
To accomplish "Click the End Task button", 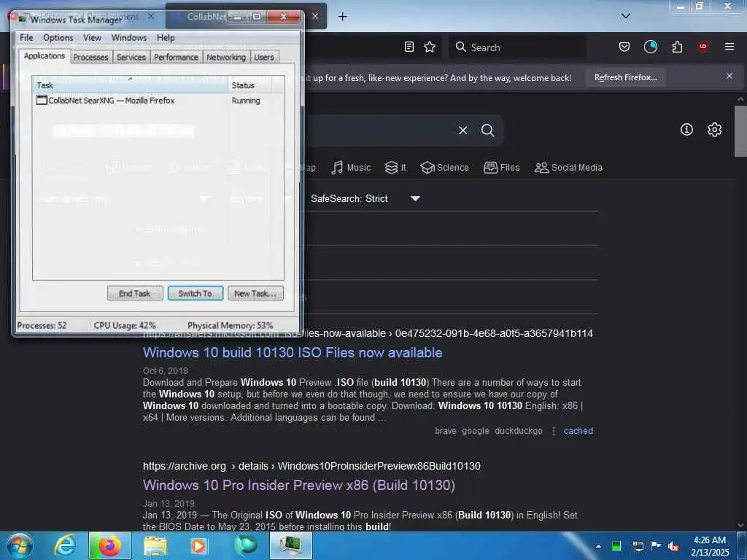I will (x=135, y=293).
